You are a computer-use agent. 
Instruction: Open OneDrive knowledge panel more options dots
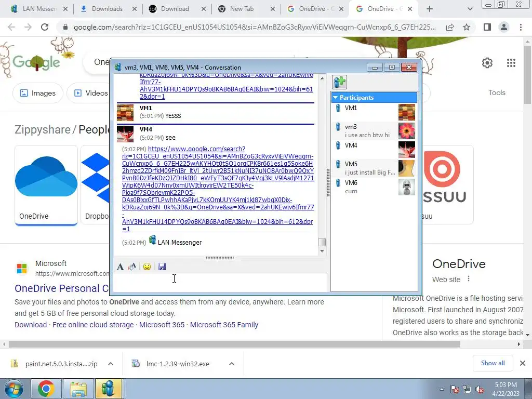(469, 279)
